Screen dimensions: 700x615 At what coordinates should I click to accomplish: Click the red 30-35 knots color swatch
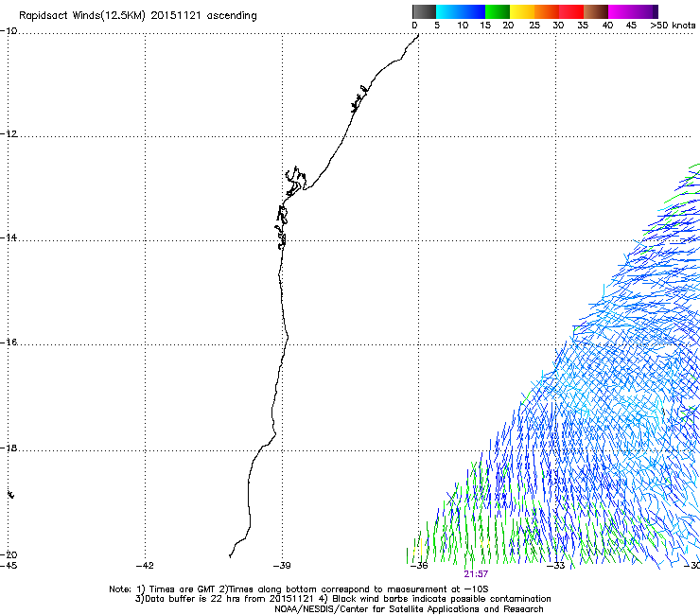point(571,11)
